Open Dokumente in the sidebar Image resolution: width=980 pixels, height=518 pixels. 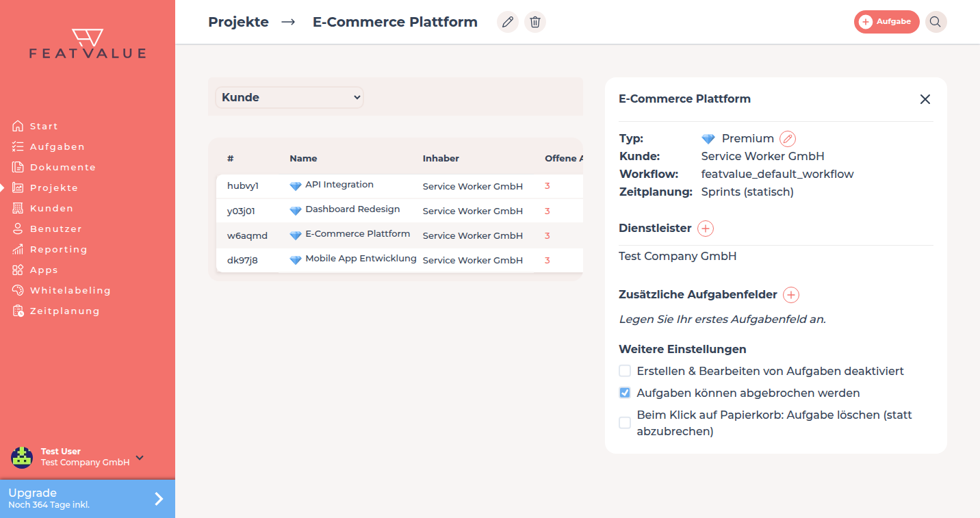[63, 167]
